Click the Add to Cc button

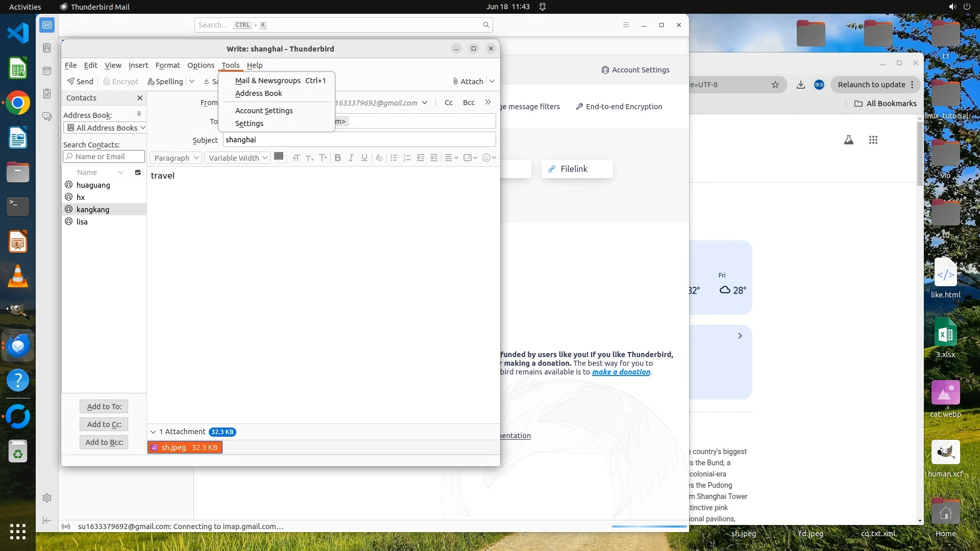104,424
